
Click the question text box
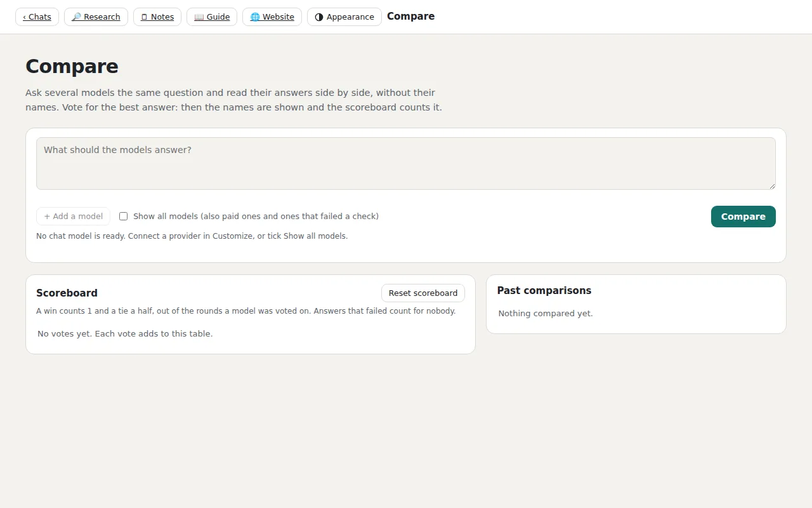406,164
